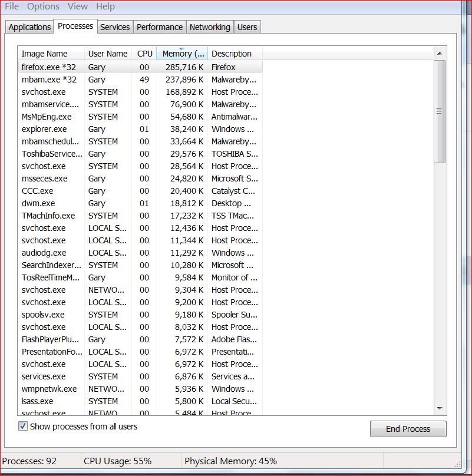Select the spoolsv.exe process
Screen dimensions: 472x476
click(140, 315)
